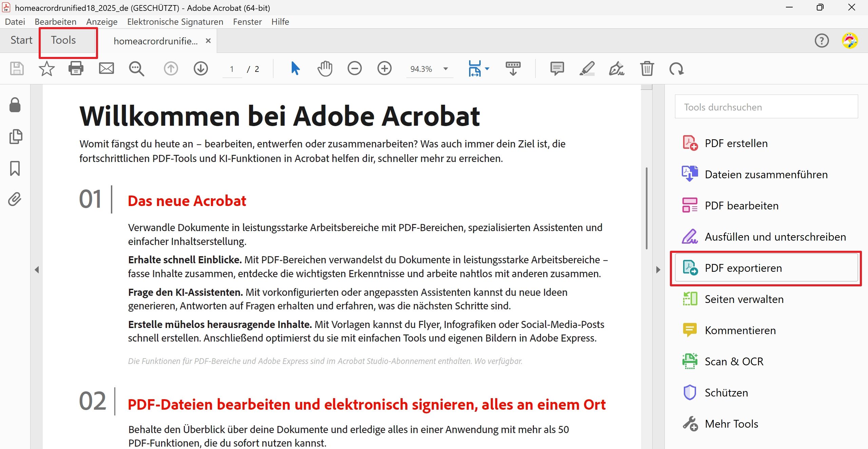Viewport: 868px width, 449px height.
Task: Open the Kommentieren tool
Action: 767,330
